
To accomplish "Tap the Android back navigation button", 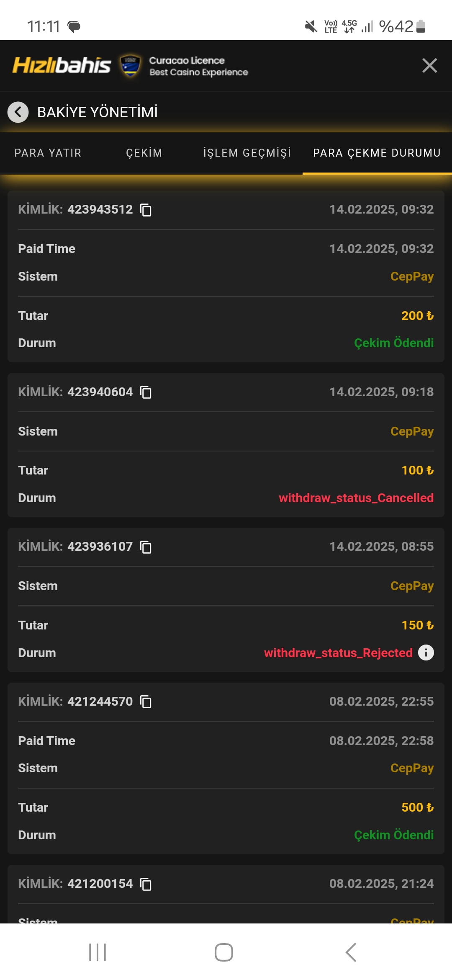I will point(351,952).
